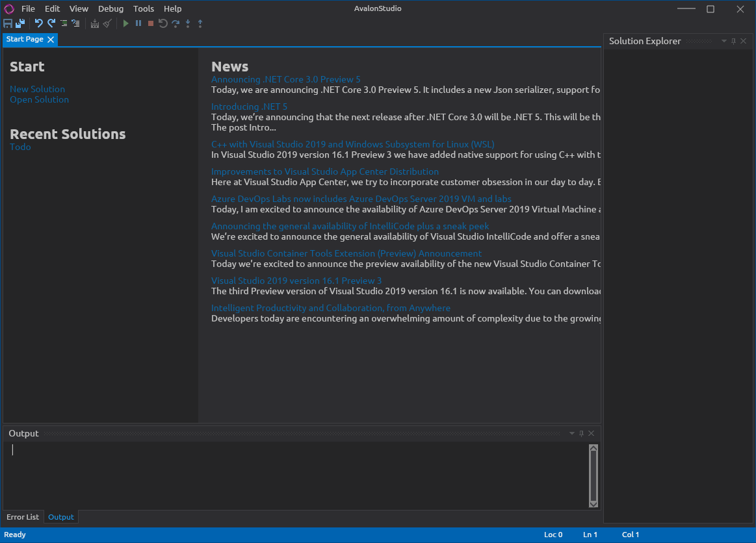
Task: Pin the Solution Explorer panel
Action: click(733, 41)
